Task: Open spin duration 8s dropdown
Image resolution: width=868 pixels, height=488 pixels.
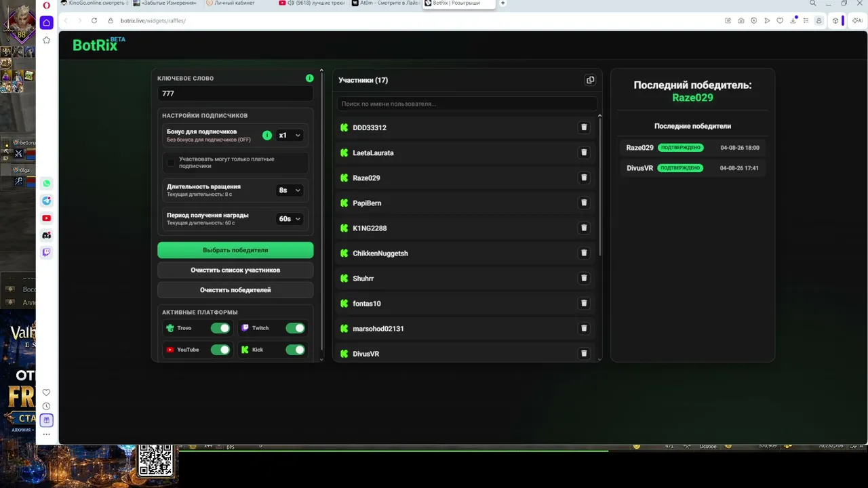Action: [x=290, y=190]
